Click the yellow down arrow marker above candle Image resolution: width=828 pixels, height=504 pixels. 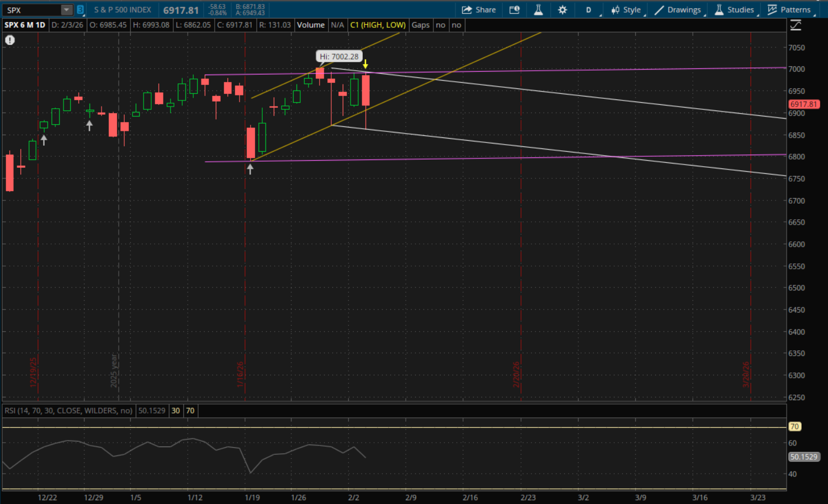click(365, 64)
